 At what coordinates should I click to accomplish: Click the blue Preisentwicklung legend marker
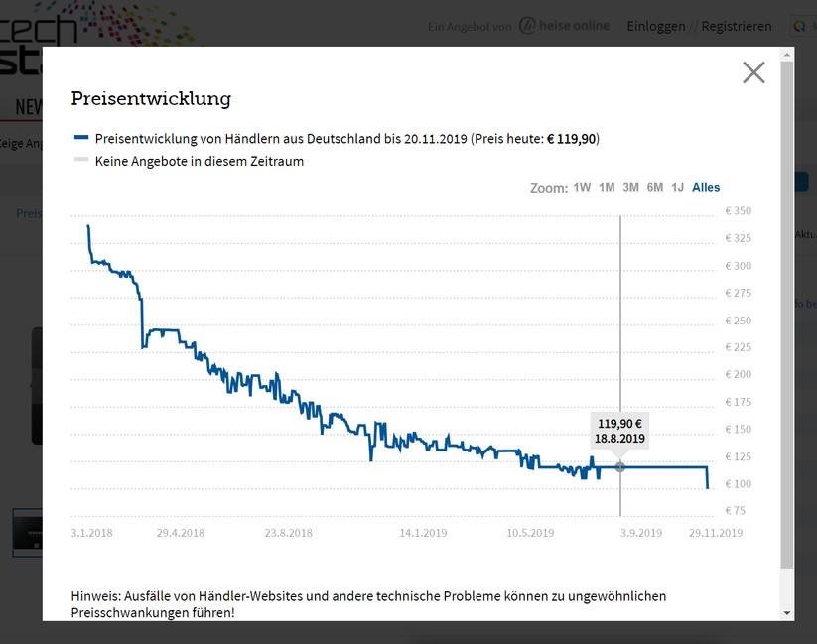[81, 138]
